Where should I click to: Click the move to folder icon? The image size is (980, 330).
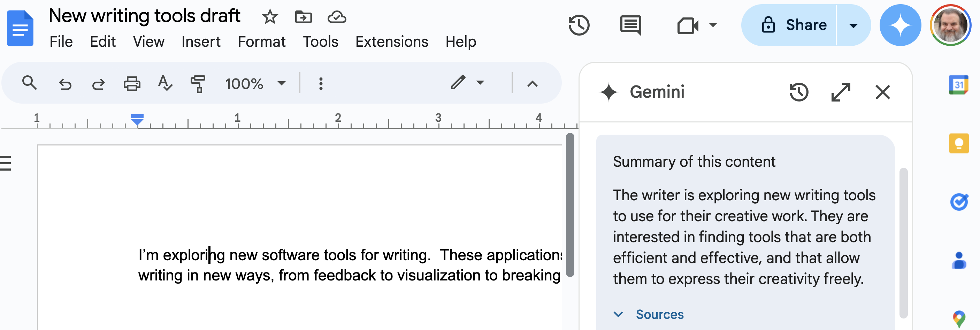303,17
